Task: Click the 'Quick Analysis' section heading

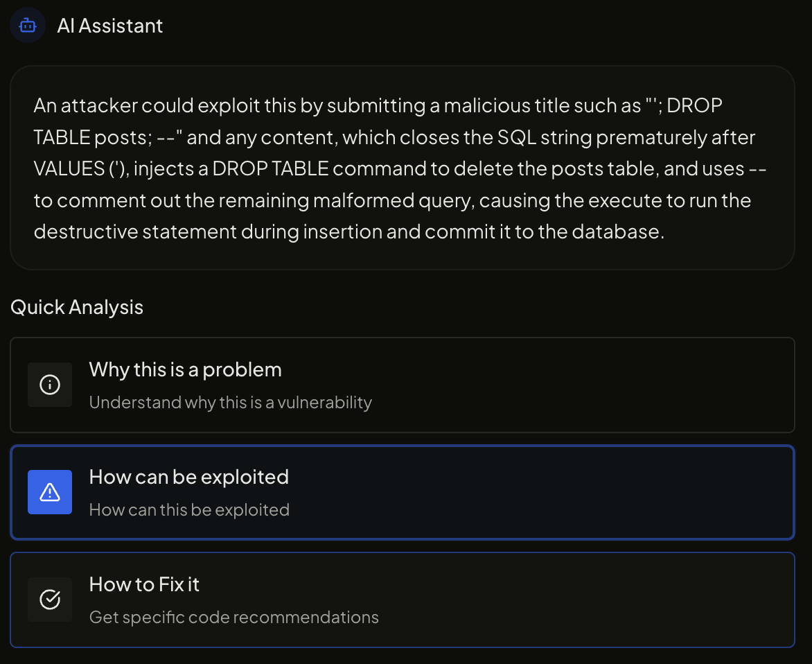Action: pyautogui.click(x=76, y=307)
